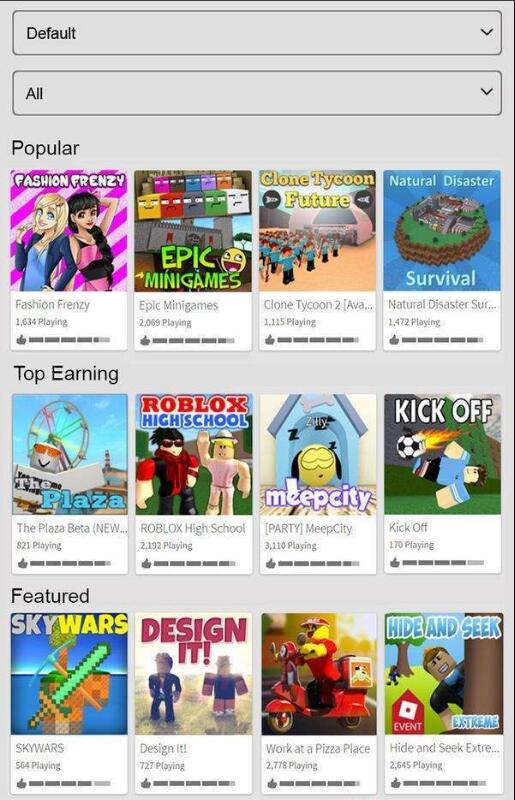The height and width of the screenshot is (800, 515).
Task: Click chevron arrow on Default dropdown
Action: 486,32
